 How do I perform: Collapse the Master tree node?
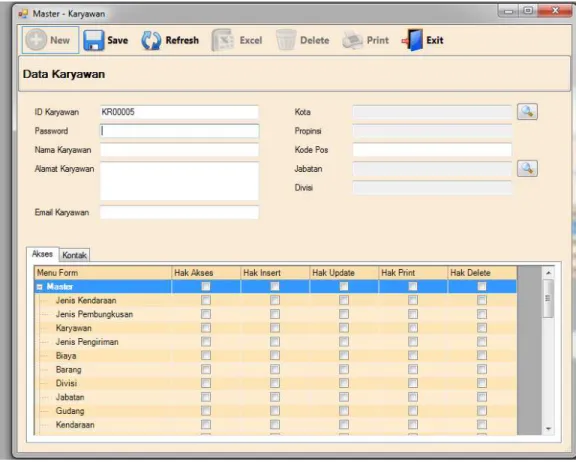point(40,287)
